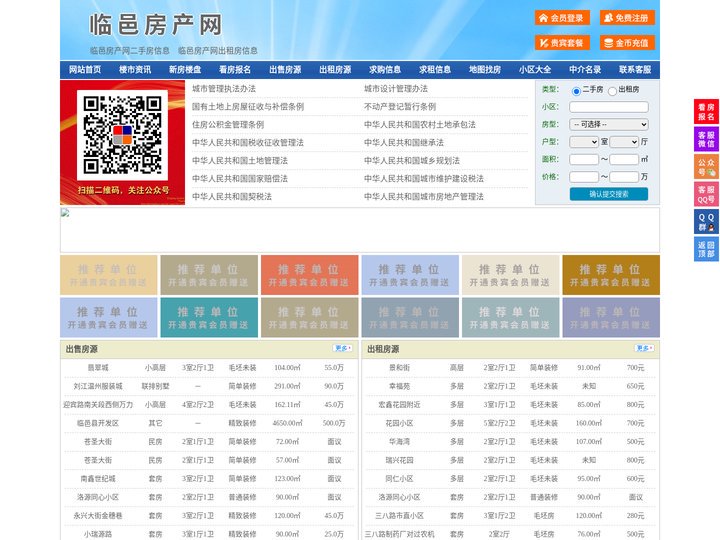Screen dimensions: 720x540
Task: Open 中华人民共和国继承法 link
Action: click(x=404, y=142)
